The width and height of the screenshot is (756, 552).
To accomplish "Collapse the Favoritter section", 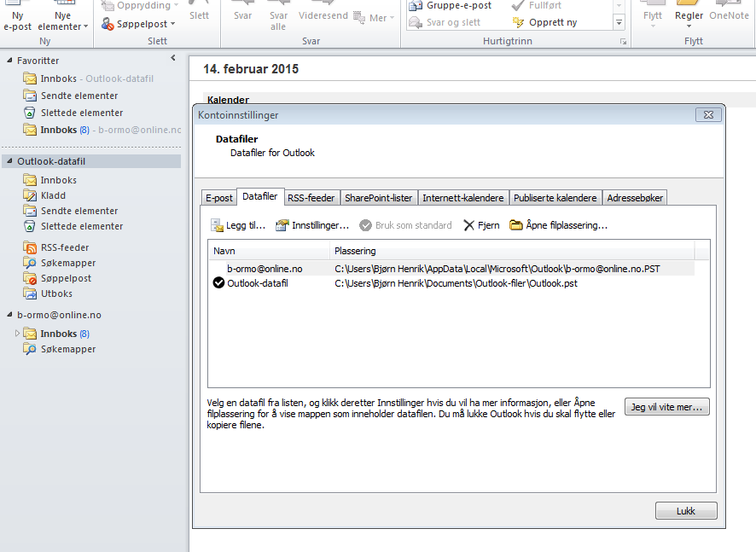I will click(x=9, y=61).
